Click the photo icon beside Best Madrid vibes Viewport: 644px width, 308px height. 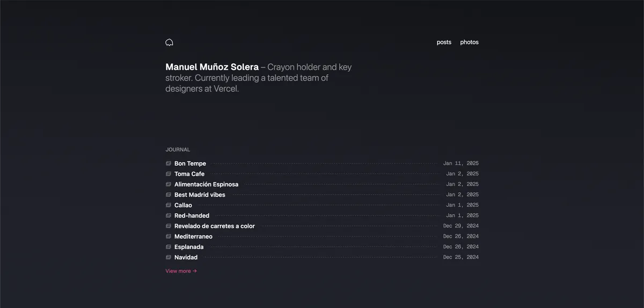(x=169, y=195)
